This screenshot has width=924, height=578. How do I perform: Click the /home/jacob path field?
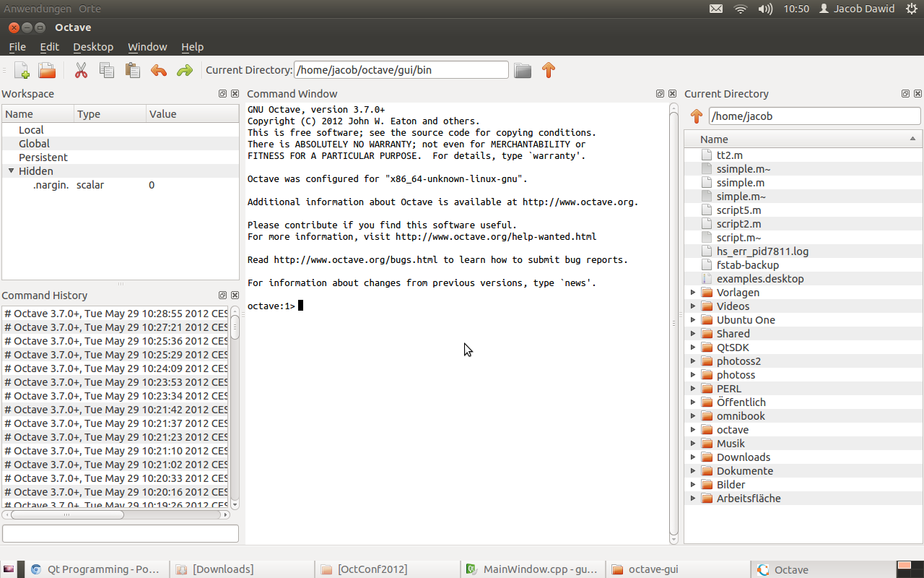[815, 116]
